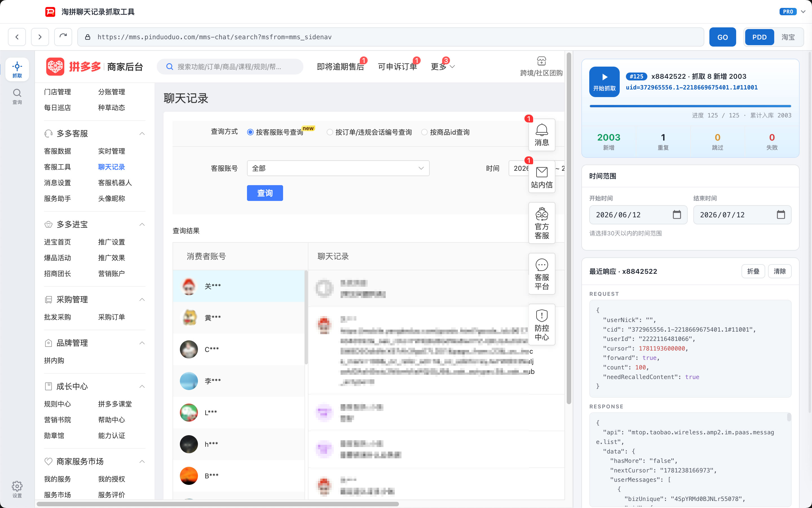Open 拼多多课堂 in the side menu
The height and width of the screenshot is (508, 812).
(x=115, y=404)
